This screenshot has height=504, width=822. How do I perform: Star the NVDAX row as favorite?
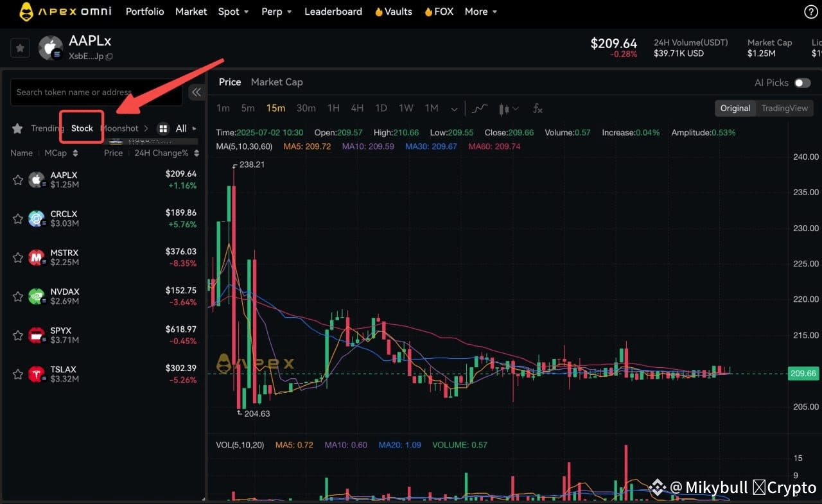pyautogui.click(x=18, y=296)
